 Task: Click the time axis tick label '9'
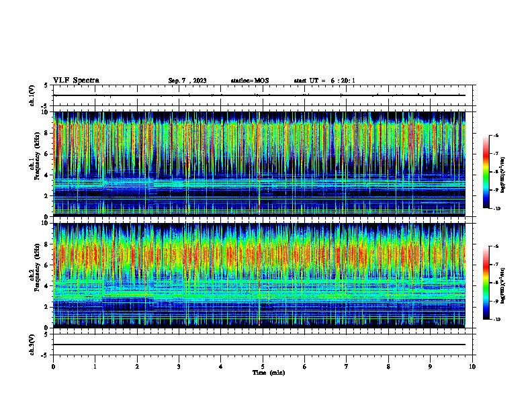[430, 367]
